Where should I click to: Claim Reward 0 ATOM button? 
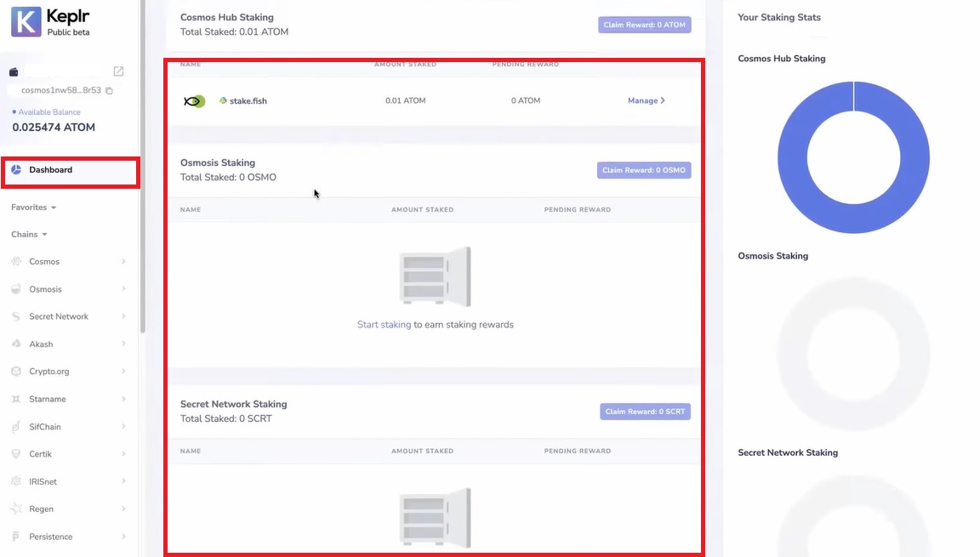(644, 25)
